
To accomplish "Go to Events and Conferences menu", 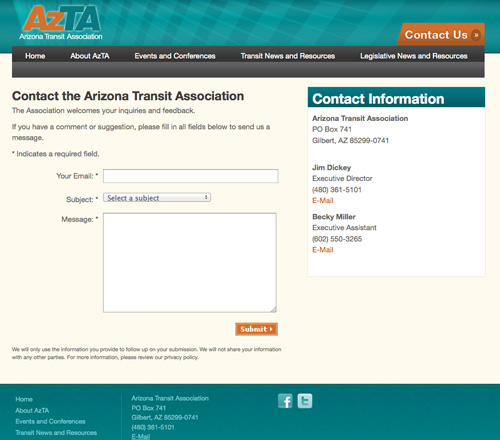I will (175, 56).
